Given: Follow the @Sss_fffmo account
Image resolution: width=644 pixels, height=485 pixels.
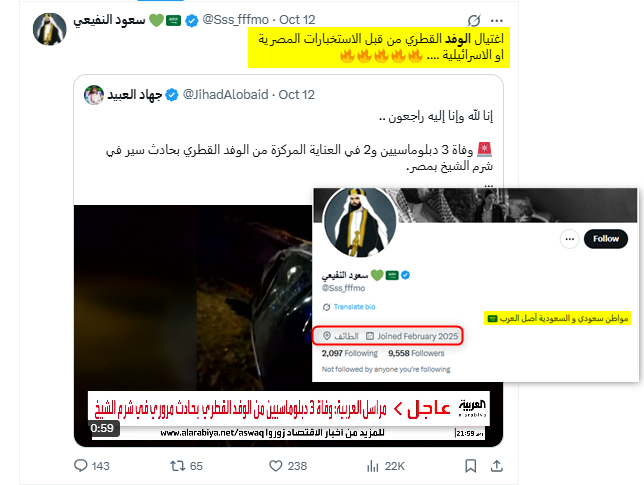Looking at the screenshot, I should point(605,239).
